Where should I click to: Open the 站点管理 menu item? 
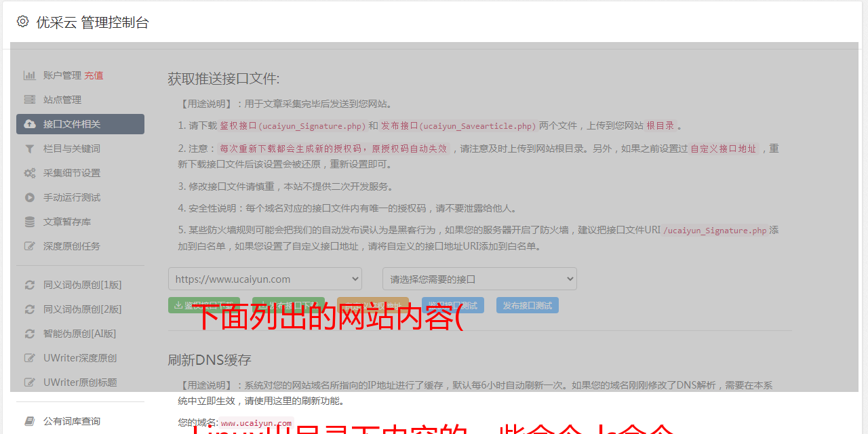pyautogui.click(x=80, y=100)
